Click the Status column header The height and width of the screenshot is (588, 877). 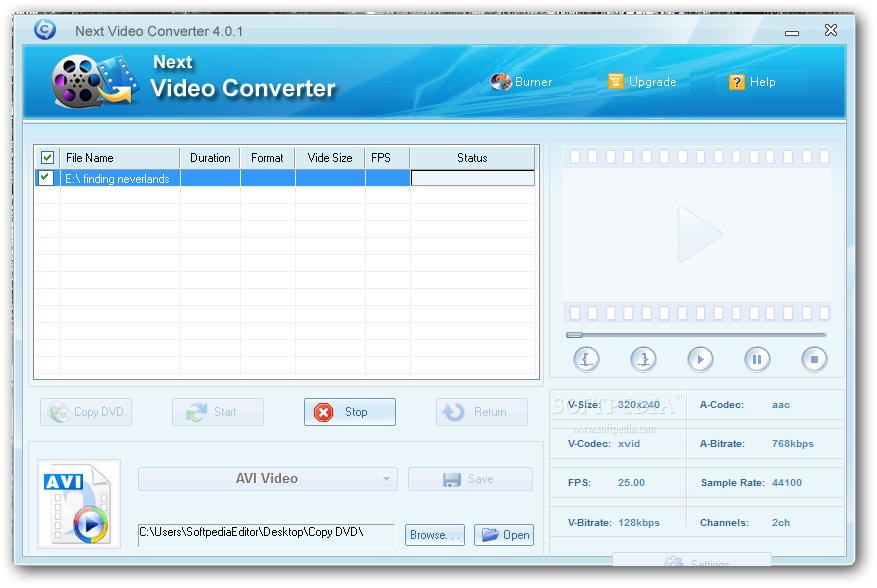[x=473, y=158]
